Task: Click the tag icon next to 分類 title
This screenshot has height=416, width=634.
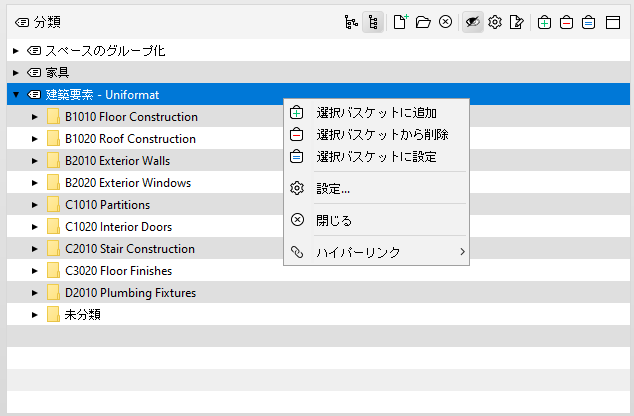Action: [22, 22]
